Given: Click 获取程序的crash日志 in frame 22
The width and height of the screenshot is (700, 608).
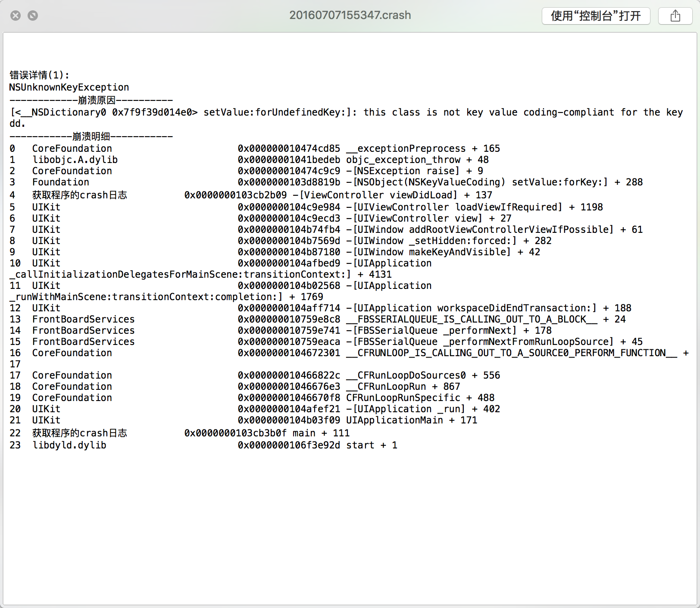Looking at the screenshot, I should 80,433.
